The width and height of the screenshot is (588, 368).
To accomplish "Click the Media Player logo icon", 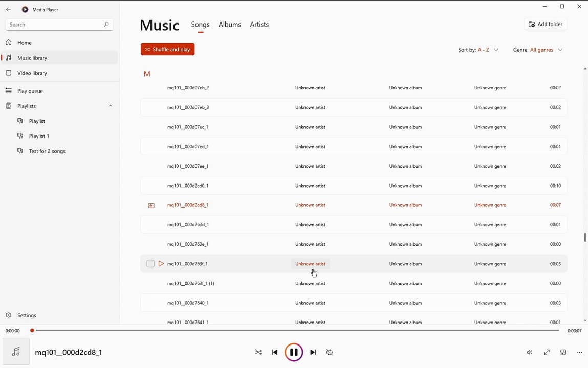I will 25,9.
